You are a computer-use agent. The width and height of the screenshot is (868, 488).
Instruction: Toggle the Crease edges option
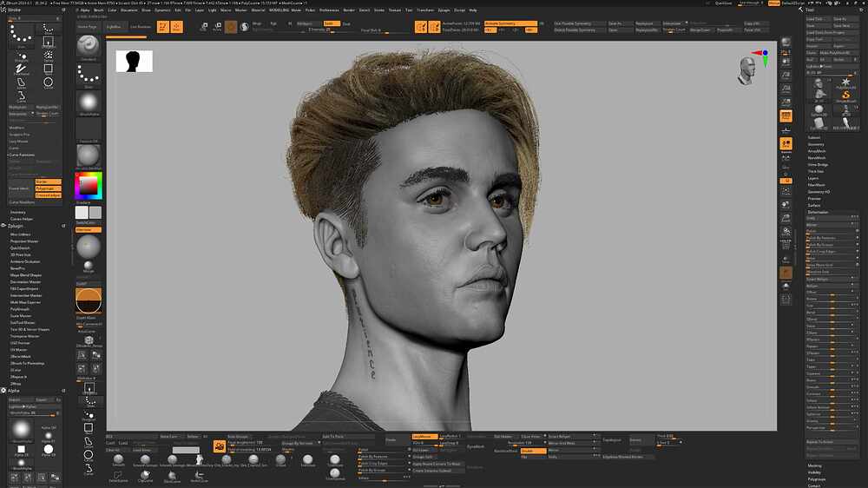[x=48, y=195]
